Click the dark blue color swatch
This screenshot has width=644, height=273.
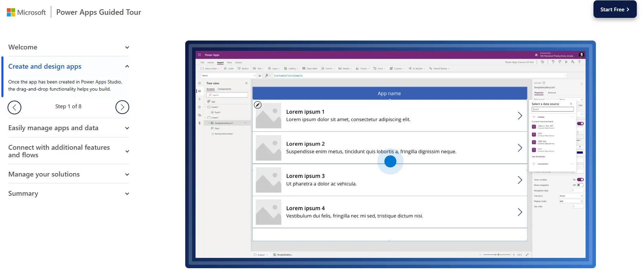click(580, 152)
